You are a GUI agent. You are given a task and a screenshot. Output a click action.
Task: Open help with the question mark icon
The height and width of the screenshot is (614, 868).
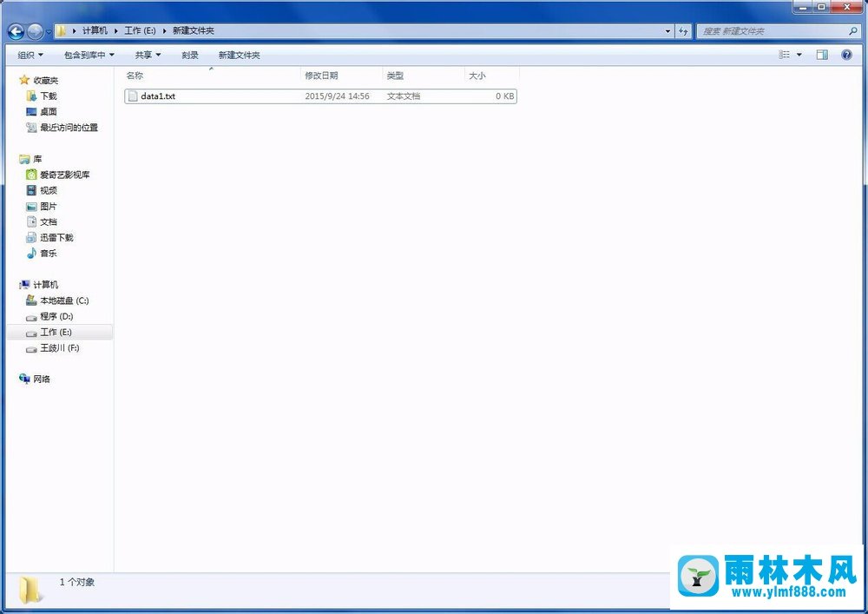pyautogui.click(x=846, y=54)
